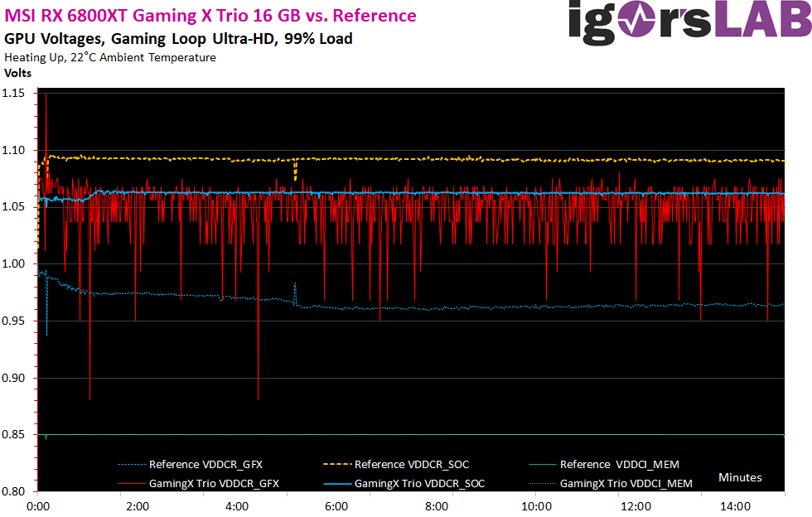Click the 1.05 y-axis value

(13, 207)
